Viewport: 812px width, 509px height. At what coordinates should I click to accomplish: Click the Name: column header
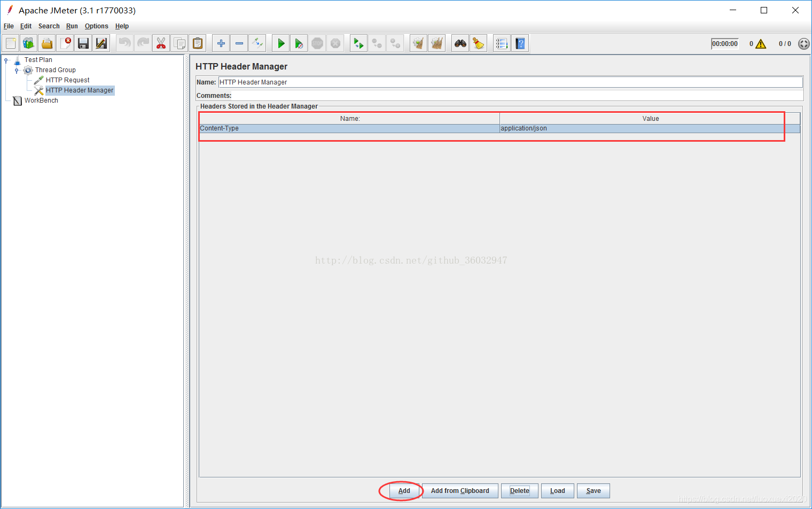tap(350, 119)
